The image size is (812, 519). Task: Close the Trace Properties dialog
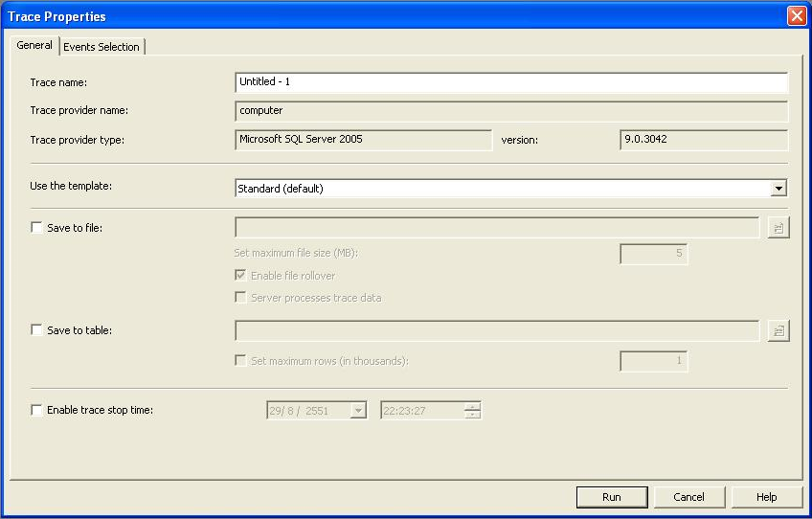(796, 16)
